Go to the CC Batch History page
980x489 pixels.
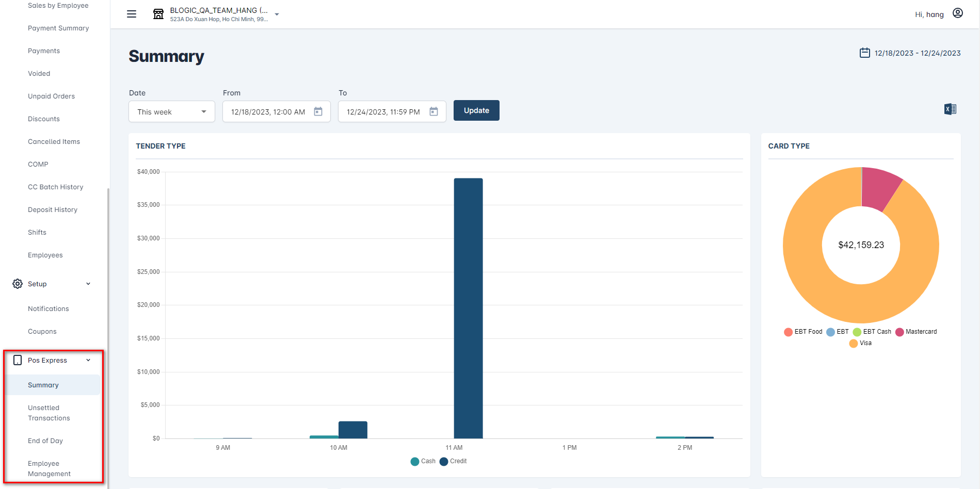(x=55, y=187)
